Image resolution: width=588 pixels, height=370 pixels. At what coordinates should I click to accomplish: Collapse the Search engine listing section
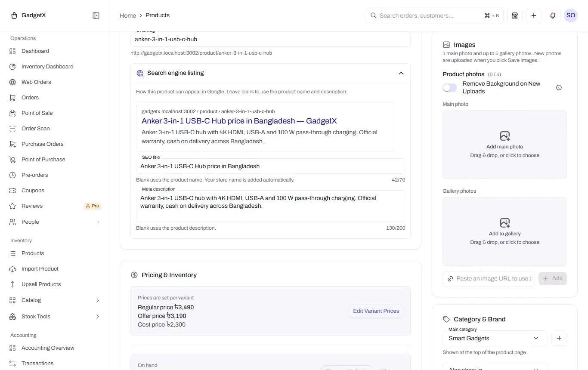[401, 73]
